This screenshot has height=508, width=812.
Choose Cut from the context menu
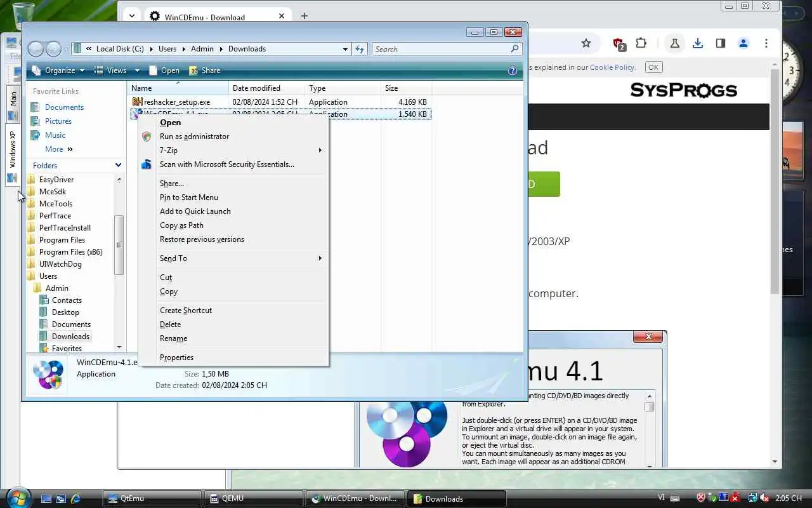click(x=233, y=277)
